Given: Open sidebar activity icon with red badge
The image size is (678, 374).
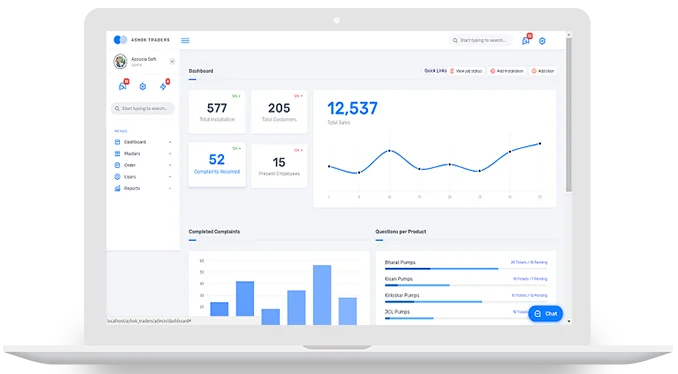Looking at the screenshot, I should [164, 86].
